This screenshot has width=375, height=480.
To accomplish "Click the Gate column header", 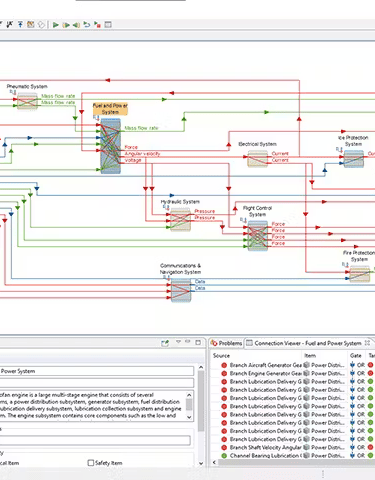I will tap(356, 355).
